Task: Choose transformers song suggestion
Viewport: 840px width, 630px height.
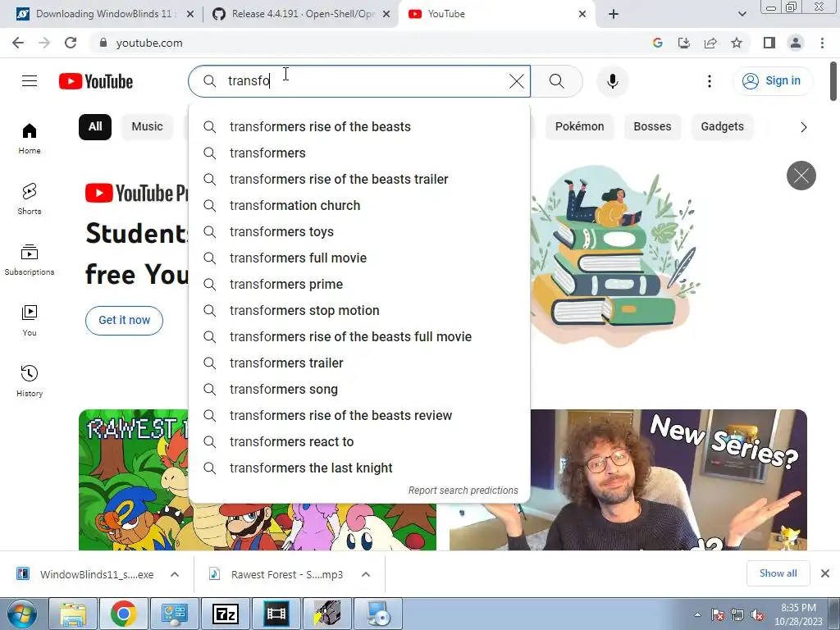Action: pyautogui.click(x=359, y=390)
